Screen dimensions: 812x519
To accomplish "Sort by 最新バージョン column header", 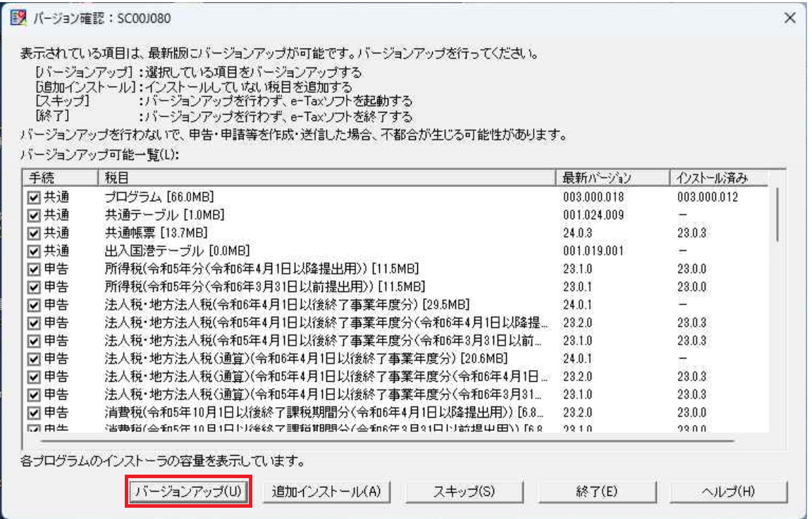I will click(x=610, y=178).
